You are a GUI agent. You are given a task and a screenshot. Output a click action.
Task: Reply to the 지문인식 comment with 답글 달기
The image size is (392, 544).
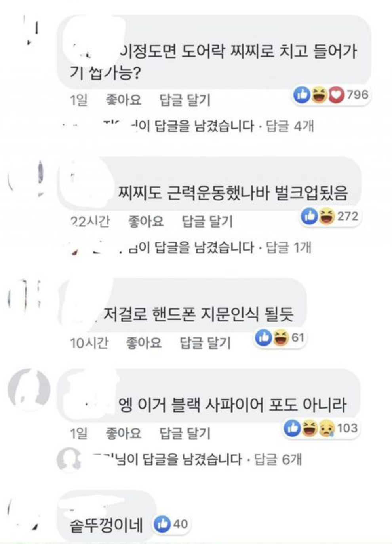[x=205, y=342]
